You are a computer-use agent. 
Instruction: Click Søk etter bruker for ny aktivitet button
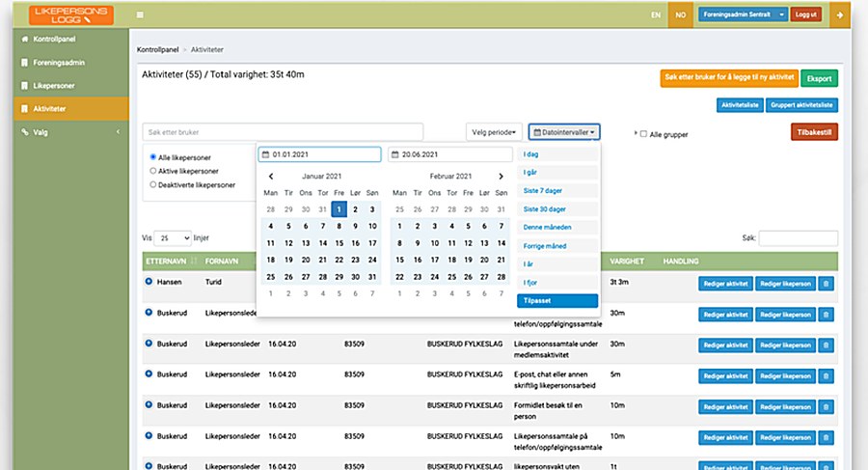pyautogui.click(x=729, y=77)
